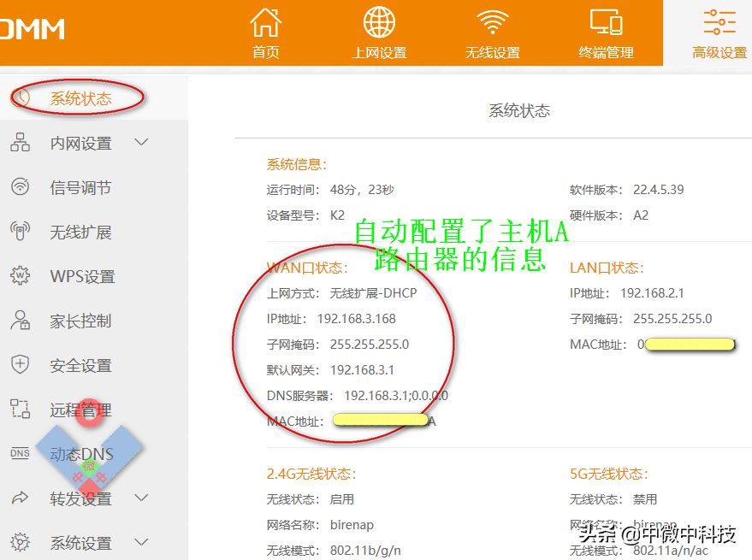This screenshot has height=560, width=752.
Task: Expand the 内网设置 chevron
Action: coord(141,143)
